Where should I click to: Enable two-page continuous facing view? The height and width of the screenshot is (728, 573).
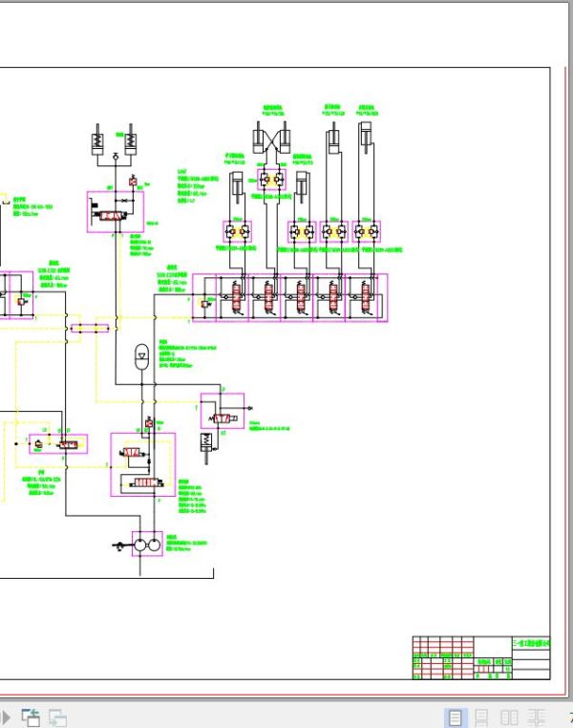pos(537,717)
